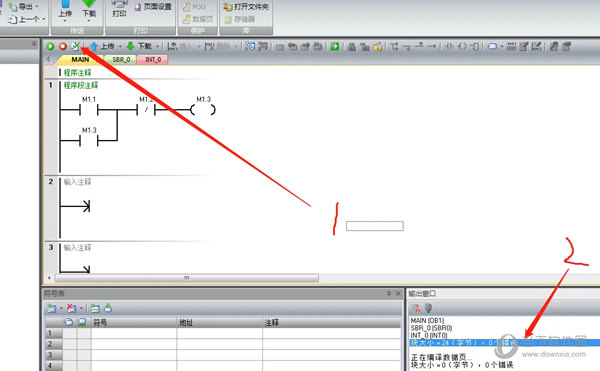
Task: Click the green go-to arrow square icon
Action: click(335, 46)
